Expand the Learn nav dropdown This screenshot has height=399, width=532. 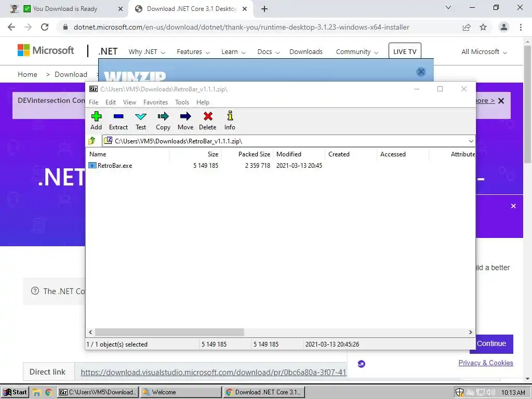pyautogui.click(x=233, y=52)
